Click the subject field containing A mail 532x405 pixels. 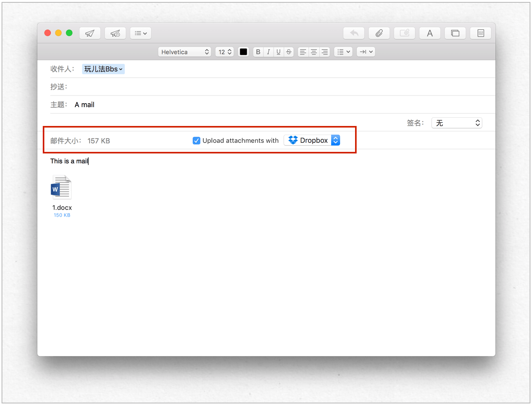coord(275,105)
